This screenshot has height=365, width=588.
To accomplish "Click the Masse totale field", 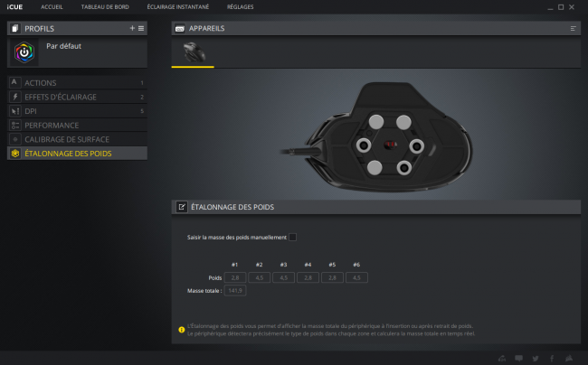I will click(235, 291).
